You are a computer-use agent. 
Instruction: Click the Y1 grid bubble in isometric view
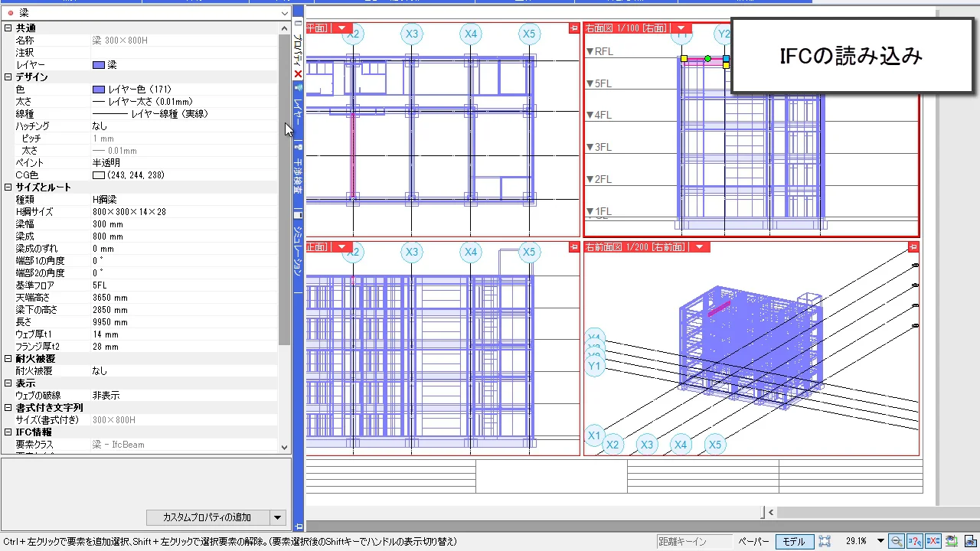pyautogui.click(x=595, y=367)
